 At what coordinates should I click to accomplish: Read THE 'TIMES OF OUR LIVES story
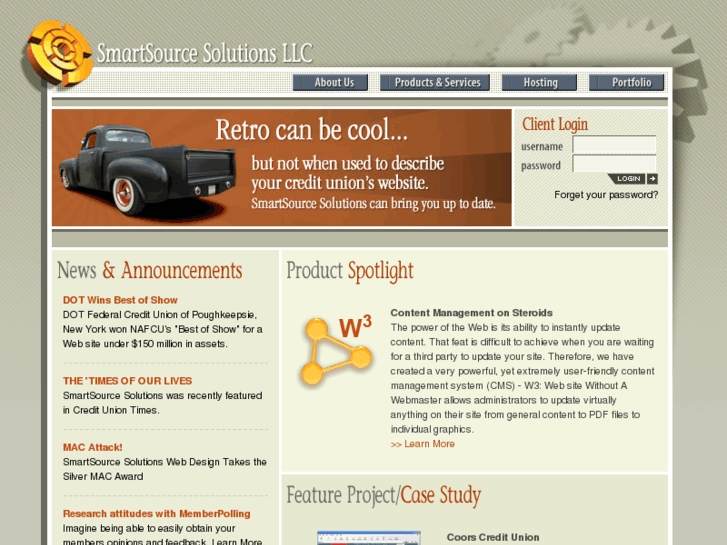coord(128,381)
